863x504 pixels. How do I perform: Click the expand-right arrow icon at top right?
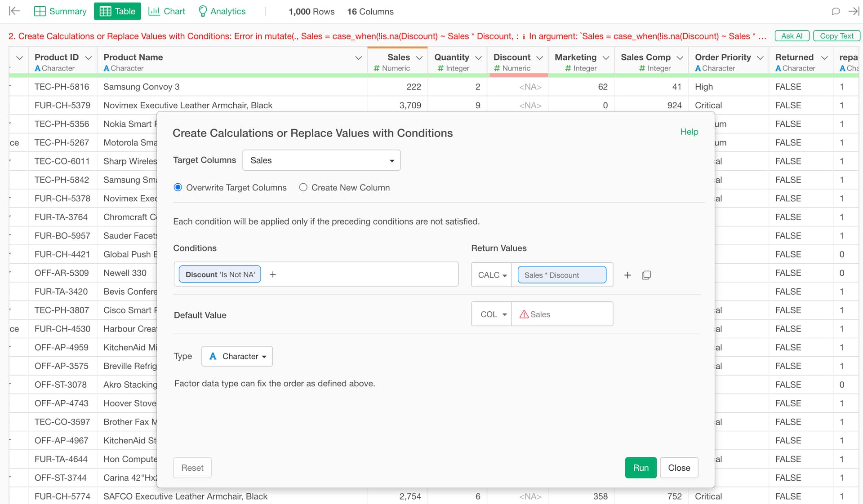click(853, 11)
